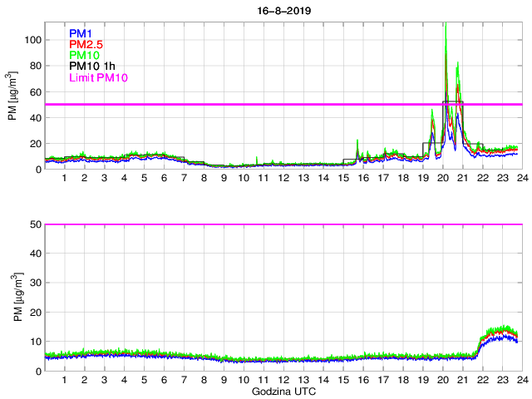532x399 pixels.
Task: Select the red PM2.5 legend entry
Action: point(86,45)
